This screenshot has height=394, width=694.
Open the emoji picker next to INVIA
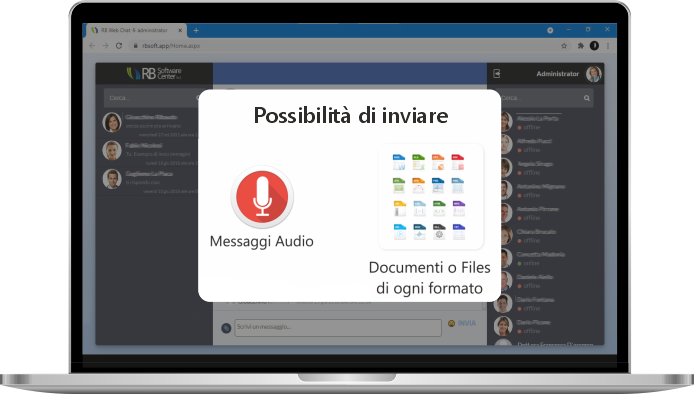(451, 324)
